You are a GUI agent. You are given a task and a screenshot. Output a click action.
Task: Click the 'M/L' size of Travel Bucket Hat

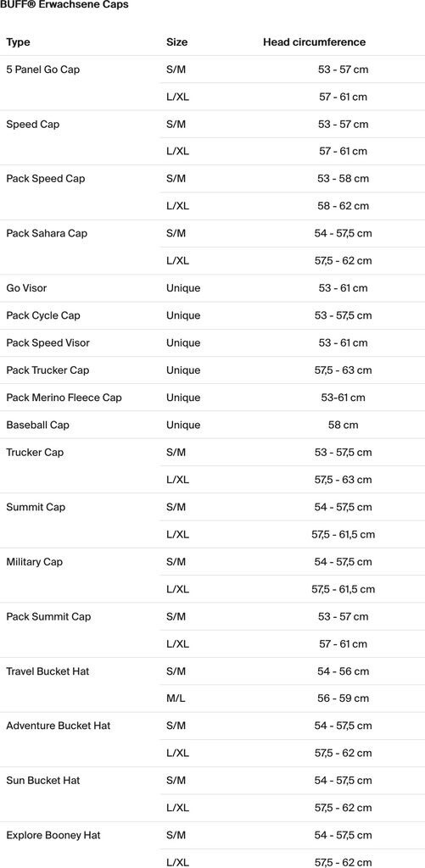pyautogui.click(x=176, y=698)
